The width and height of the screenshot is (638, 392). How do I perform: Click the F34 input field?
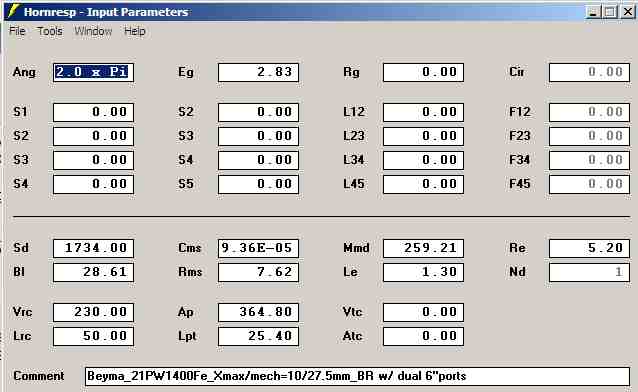pos(589,160)
